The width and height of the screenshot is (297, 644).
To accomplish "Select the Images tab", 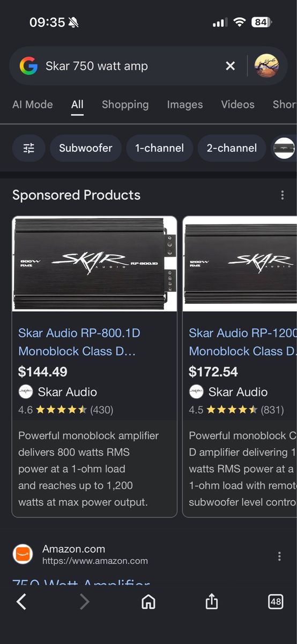I will 185,105.
